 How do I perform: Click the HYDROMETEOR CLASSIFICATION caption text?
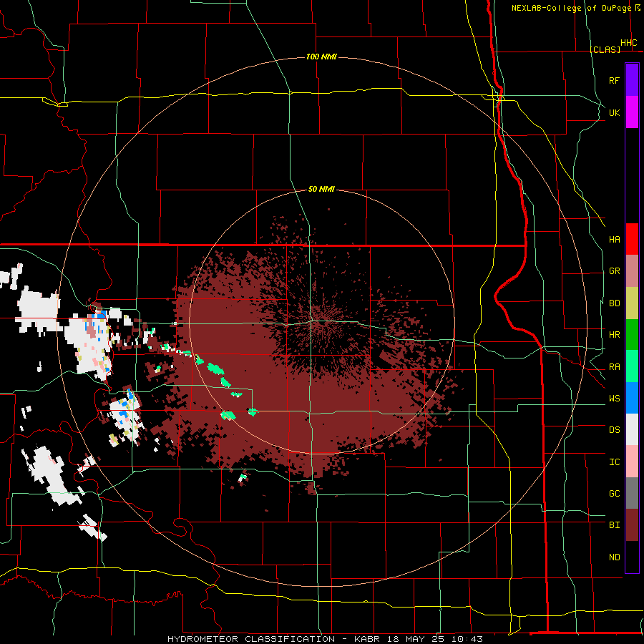[x=251, y=639]
